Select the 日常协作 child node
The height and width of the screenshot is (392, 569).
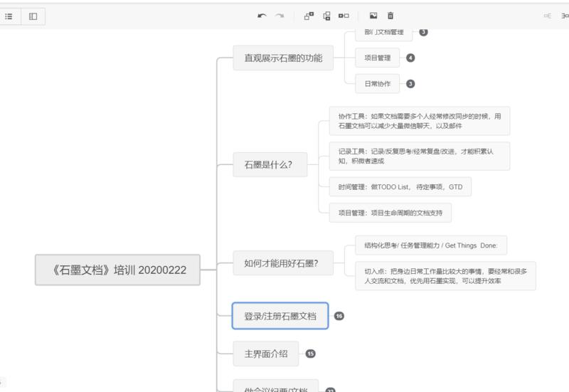coord(378,84)
